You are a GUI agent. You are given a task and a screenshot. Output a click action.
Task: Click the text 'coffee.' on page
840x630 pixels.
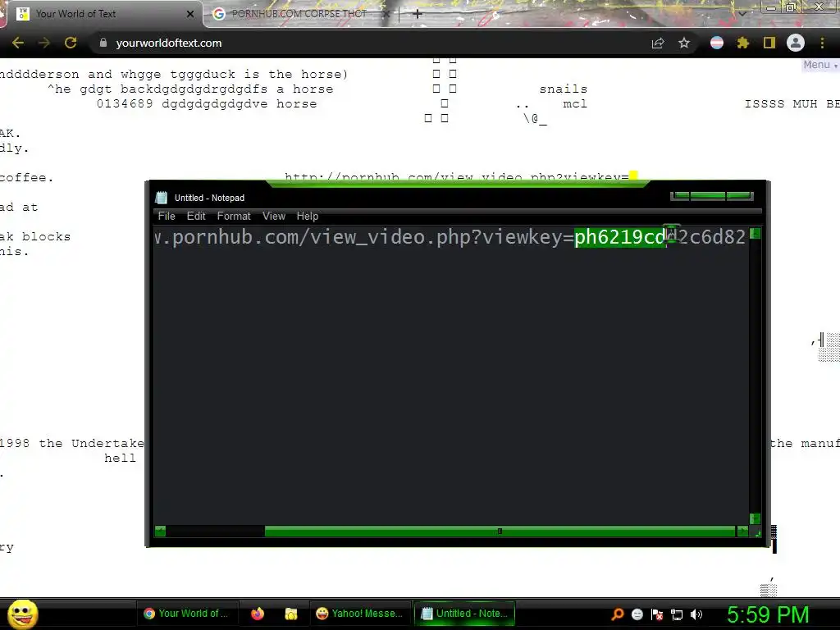click(27, 177)
